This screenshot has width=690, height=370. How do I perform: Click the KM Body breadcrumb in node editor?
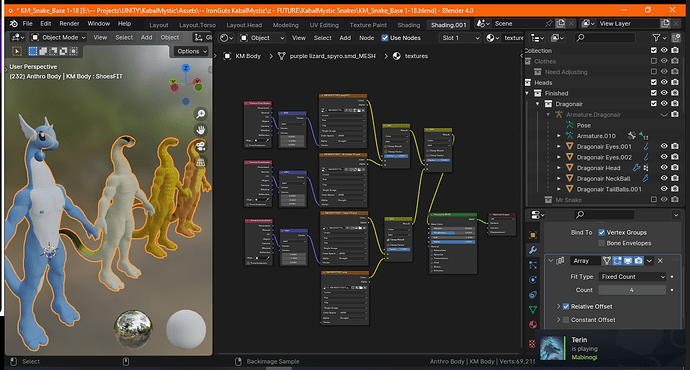tap(248, 56)
